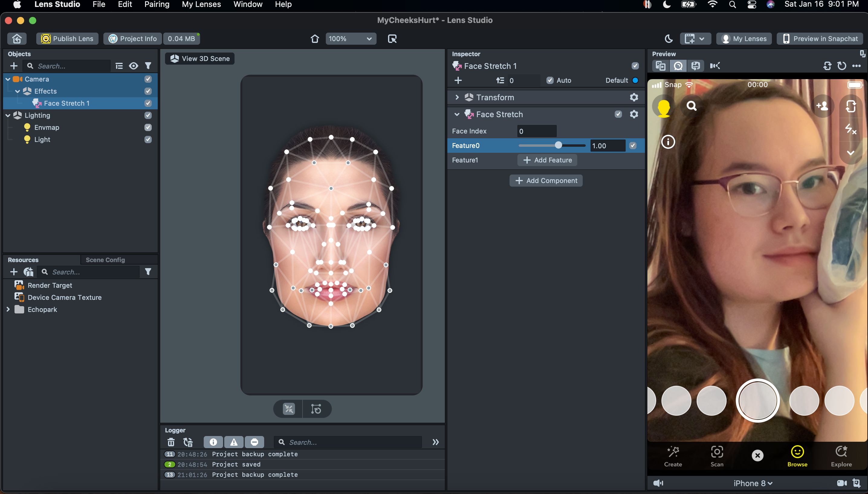
Task: Disable the Feature0 checkbox
Action: (x=633, y=146)
